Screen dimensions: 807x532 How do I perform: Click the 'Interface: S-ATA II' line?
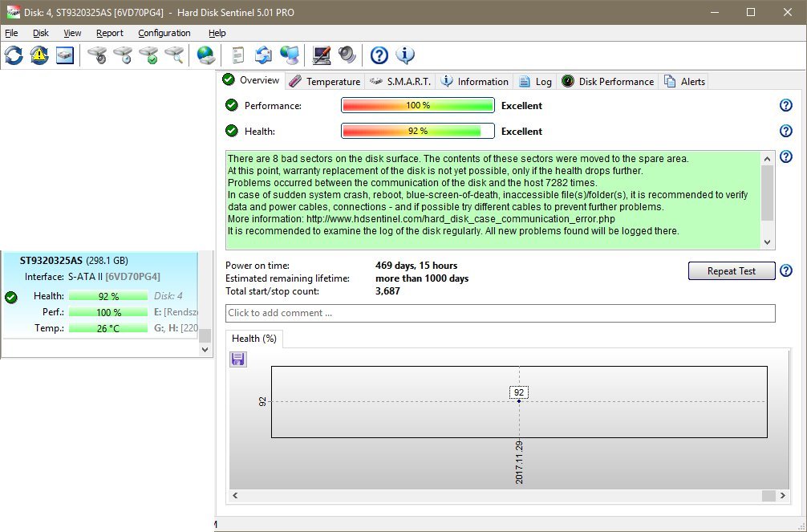(x=92, y=277)
